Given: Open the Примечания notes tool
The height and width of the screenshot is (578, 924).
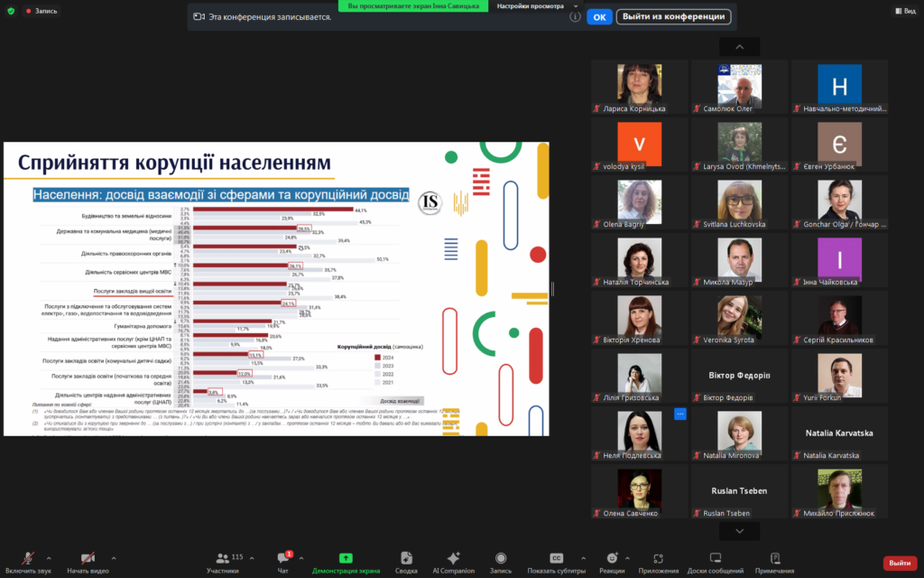Looking at the screenshot, I should [774, 559].
